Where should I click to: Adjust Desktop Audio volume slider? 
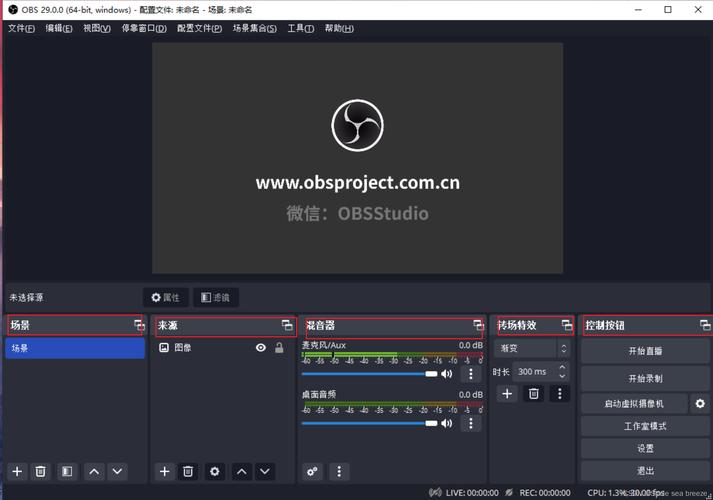(x=369, y=423)
